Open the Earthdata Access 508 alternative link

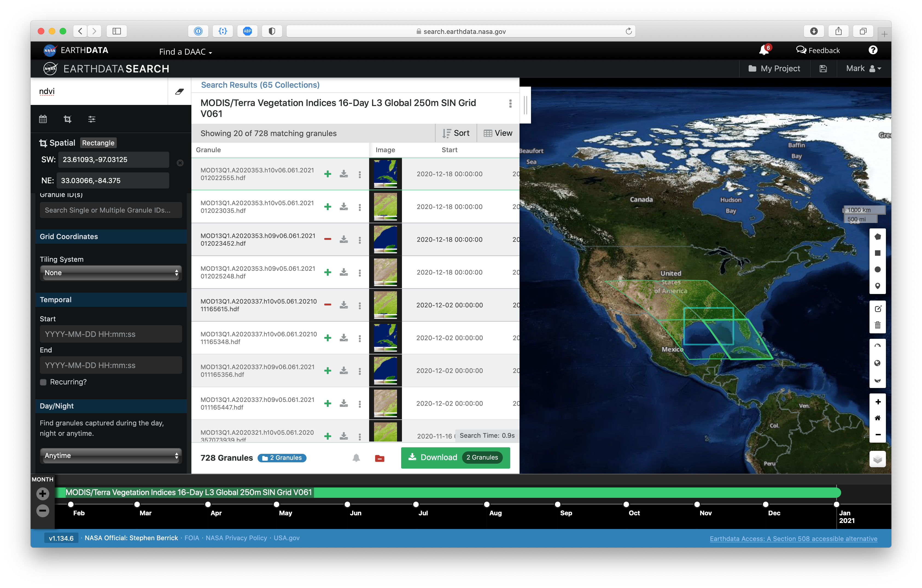pyautogui.click(x=793, y=539)
